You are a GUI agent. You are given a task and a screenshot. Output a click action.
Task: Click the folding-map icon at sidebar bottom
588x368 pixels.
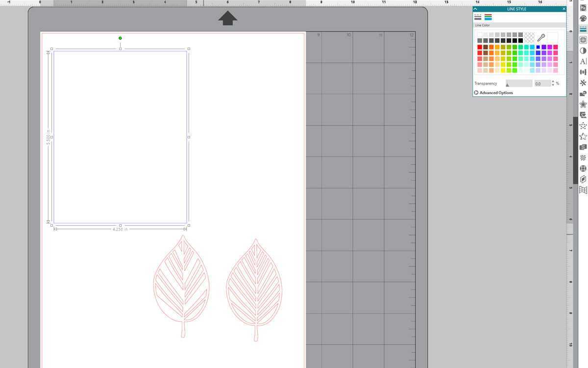point(583,190)
